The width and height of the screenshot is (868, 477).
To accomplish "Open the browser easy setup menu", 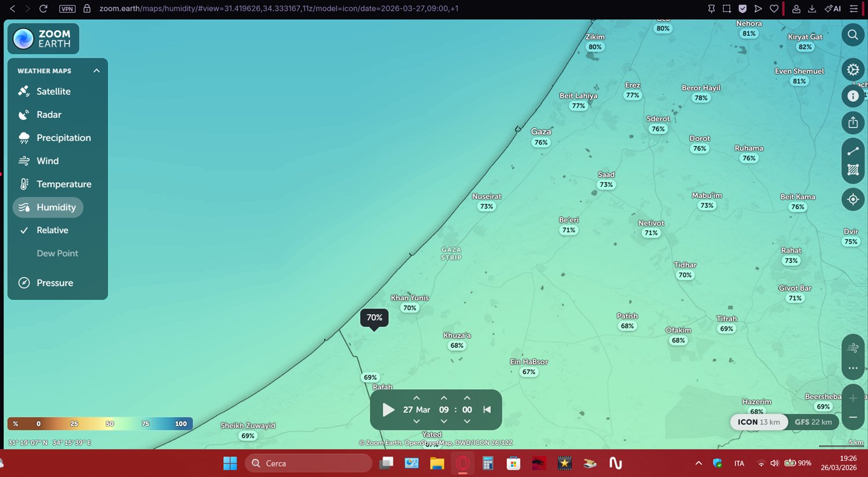I will [x=853, y=9].
